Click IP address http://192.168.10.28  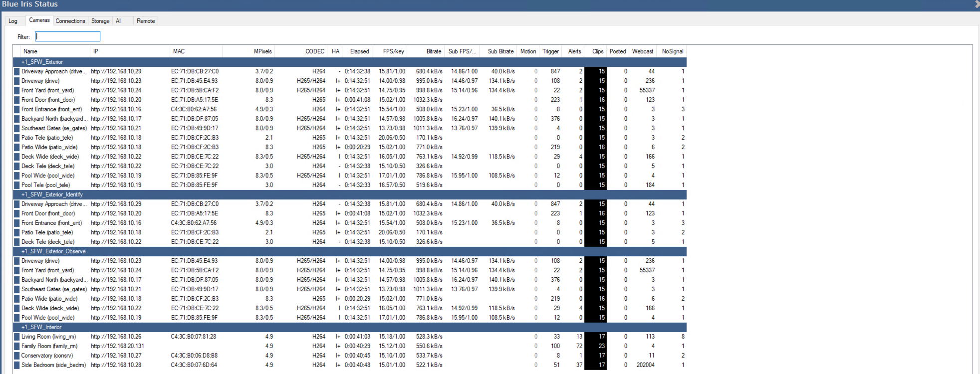(116, 365)
